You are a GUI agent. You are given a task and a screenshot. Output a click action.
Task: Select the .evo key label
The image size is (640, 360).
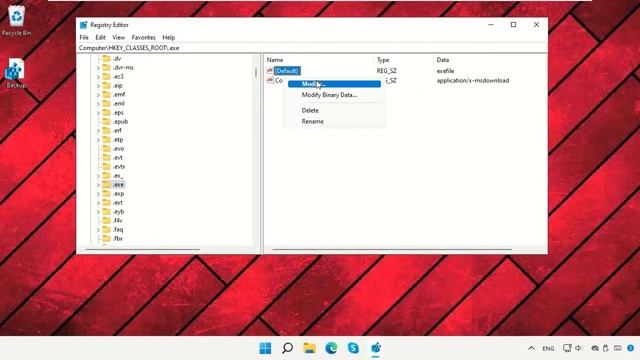pyautogui.click(x=118, y=149)
